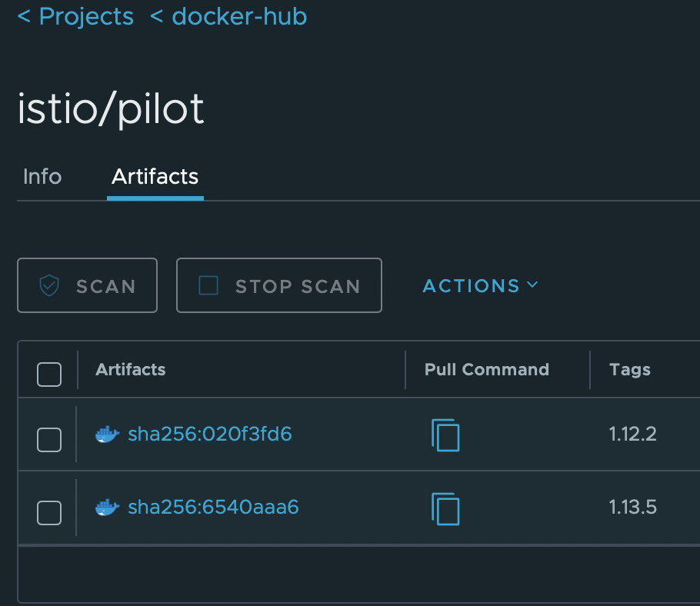Start scan with the SCAN button
This screenshot has width=700, height=606.
pyautogui.click(x=88, y=285)
